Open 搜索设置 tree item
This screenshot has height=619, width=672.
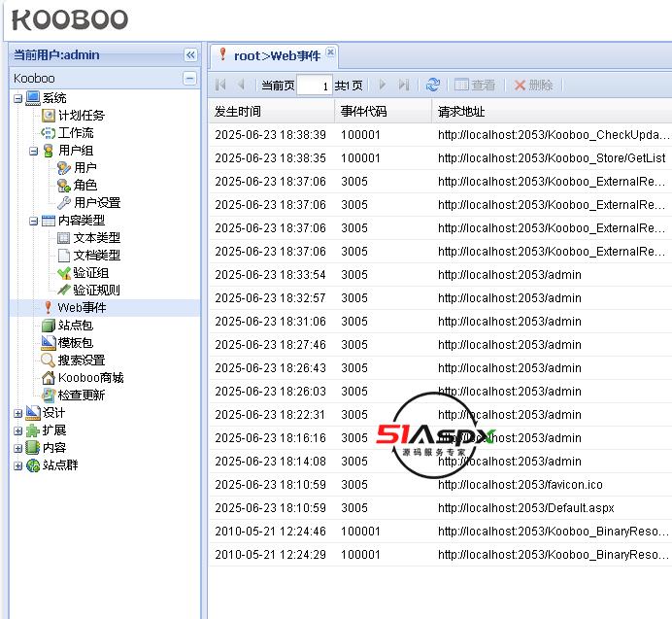[x=82, y=361]
